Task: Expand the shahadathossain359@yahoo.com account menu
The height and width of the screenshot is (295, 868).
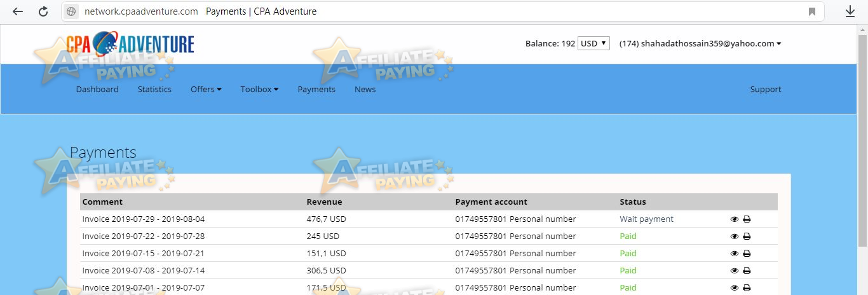Action: pos(700,44)
